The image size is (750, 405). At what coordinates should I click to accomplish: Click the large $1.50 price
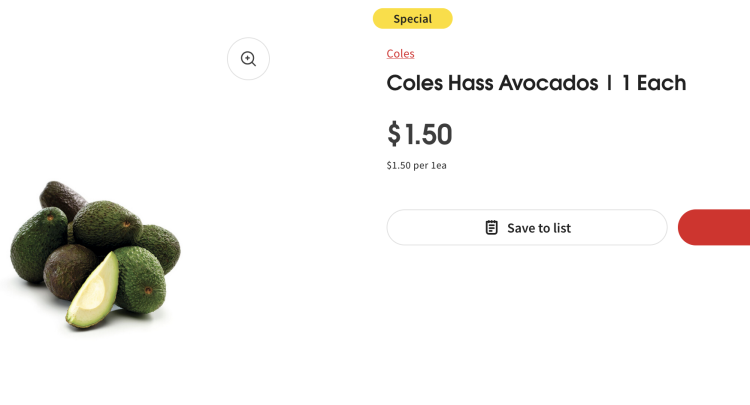(419, 134)
